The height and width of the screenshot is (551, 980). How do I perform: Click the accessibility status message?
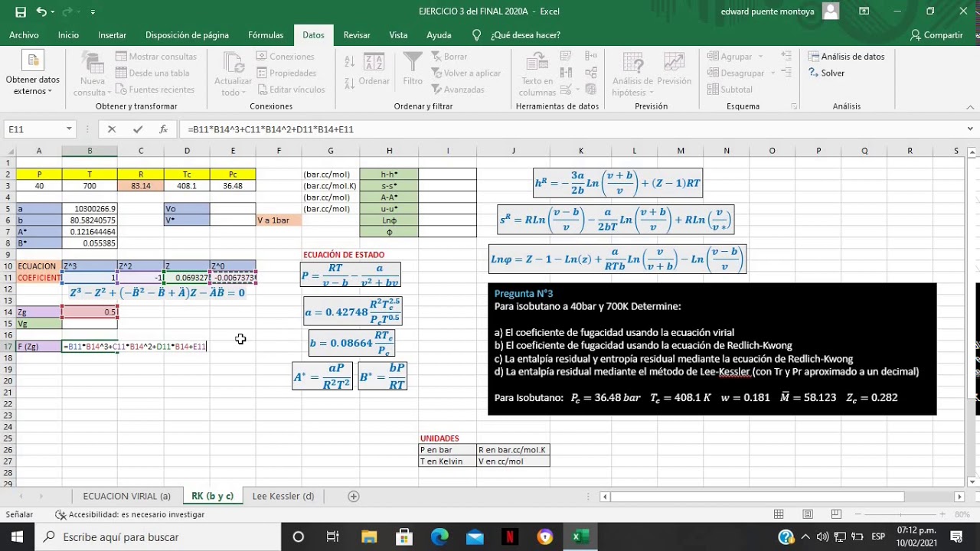(x=130, y=514)
